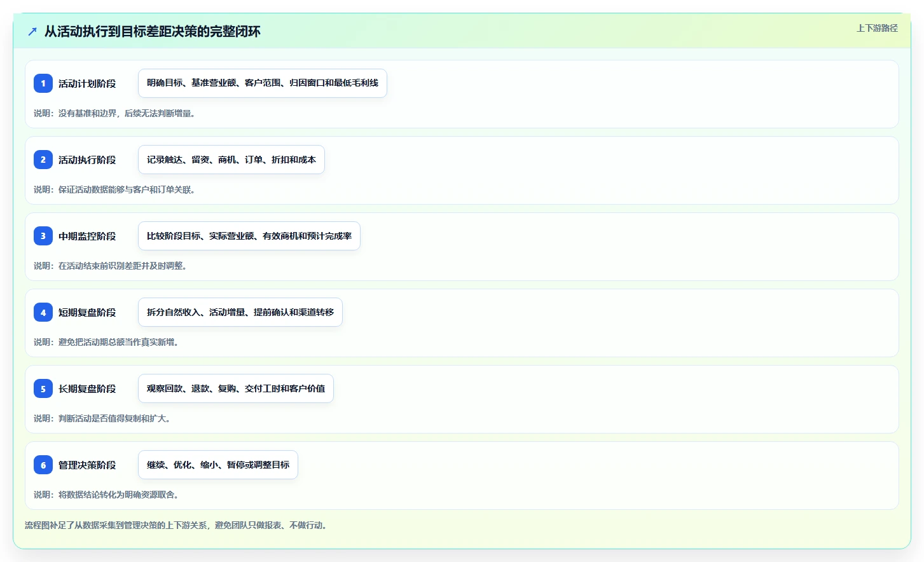Click note 没有基准和边界，后续无法判断增量
924x562 pixels.
114,113
